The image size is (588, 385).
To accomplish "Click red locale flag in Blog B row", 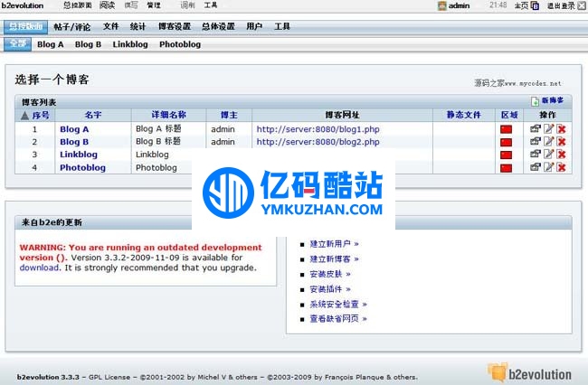I will tap(506, 142).
